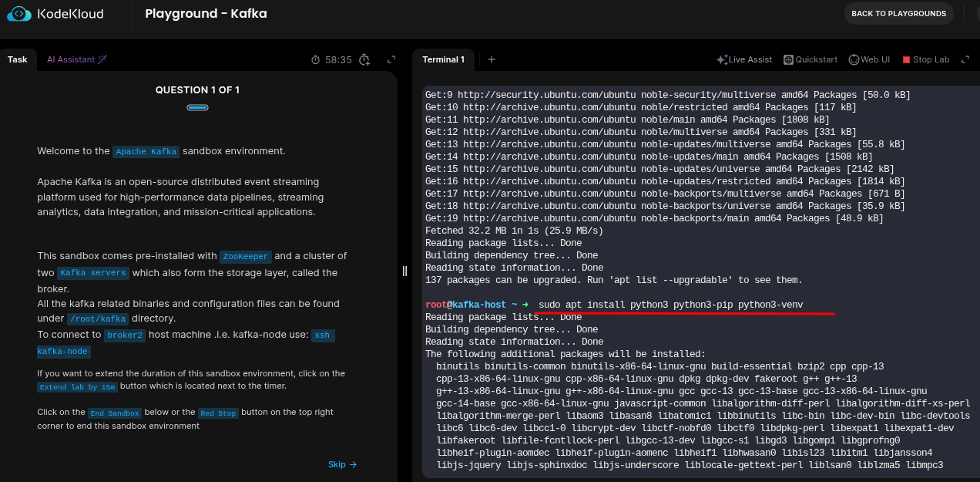980x482 pixels.
Task: Click the '137 packages can be upgraded' line
Action: pyautogui.click(x=614, y=280)
